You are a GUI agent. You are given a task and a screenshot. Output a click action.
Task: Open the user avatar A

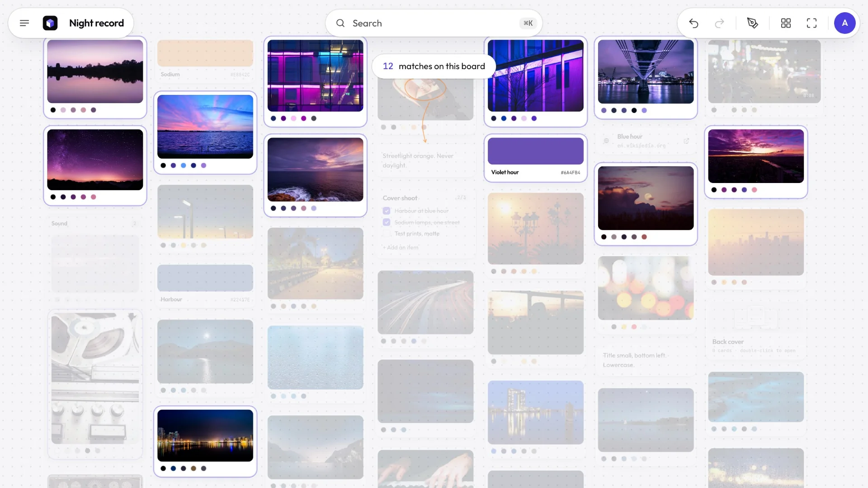[844, 23]
